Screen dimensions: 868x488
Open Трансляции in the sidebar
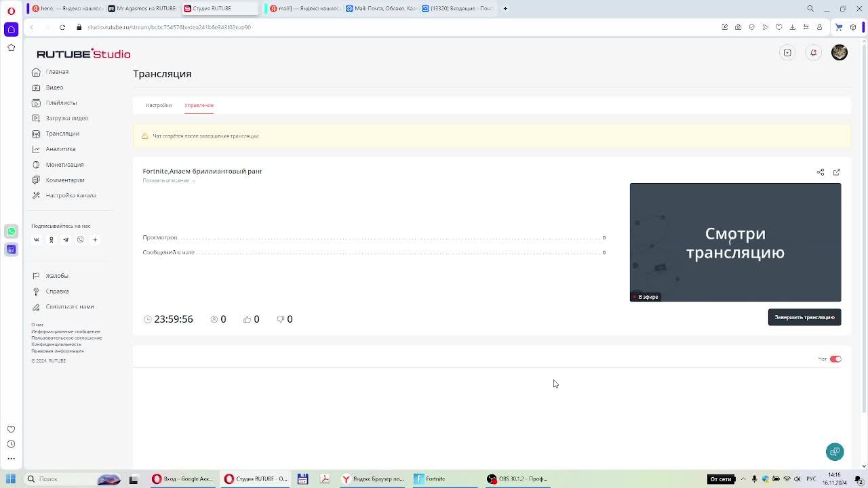point(62,134)
